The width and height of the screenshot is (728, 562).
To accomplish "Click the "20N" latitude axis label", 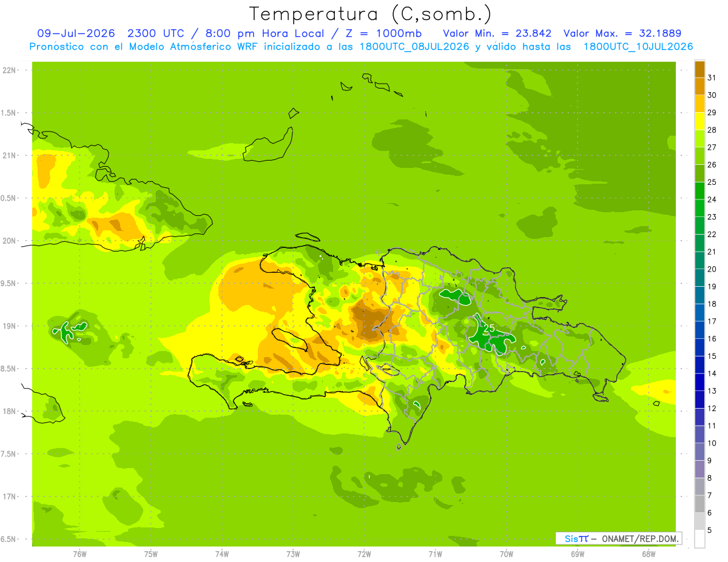I will click(x=8, y=241).
